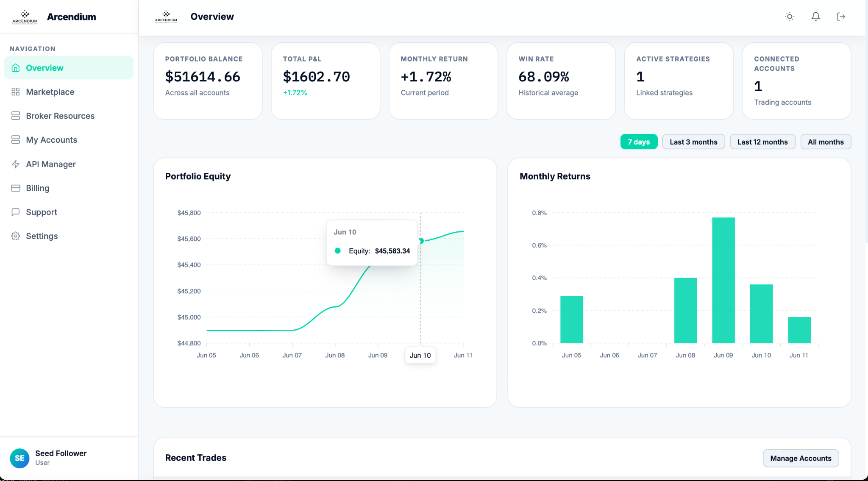Click the Jun 11 bar in Monthly Returns
Screen dimensions: 868x481
coord(799,330)
